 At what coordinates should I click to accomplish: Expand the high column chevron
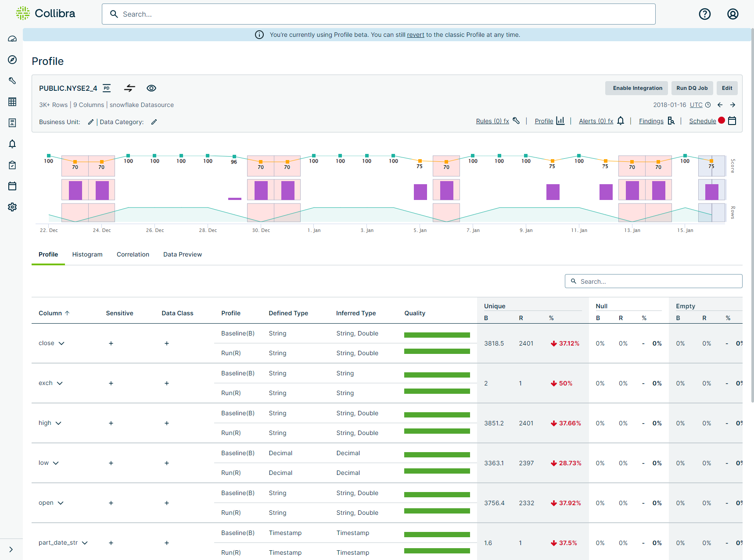(58, 423)
